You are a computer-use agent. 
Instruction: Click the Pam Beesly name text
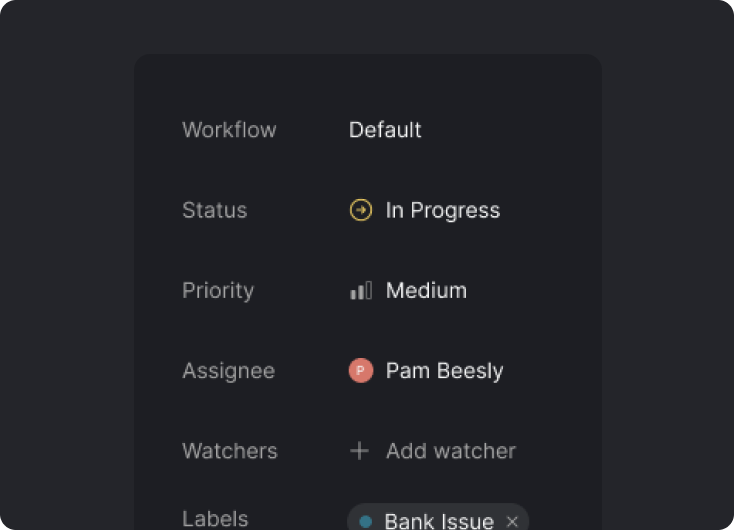(x=445, y=371)
